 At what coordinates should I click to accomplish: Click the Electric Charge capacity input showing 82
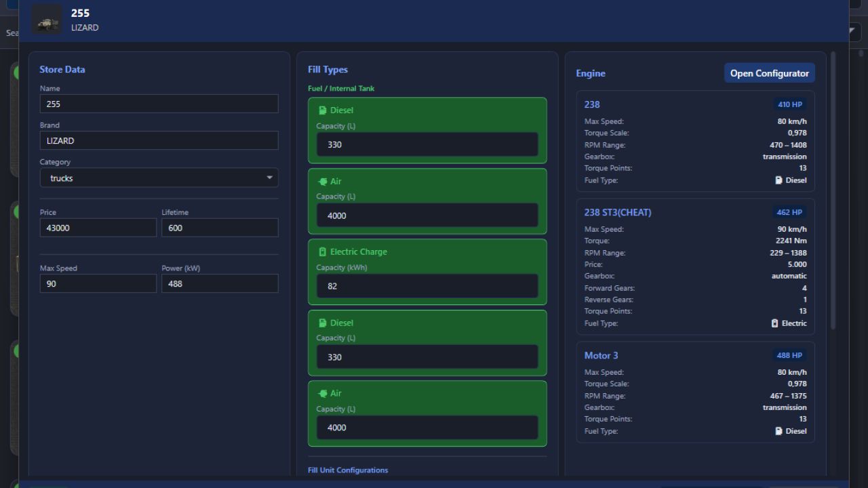click(427, 285)
